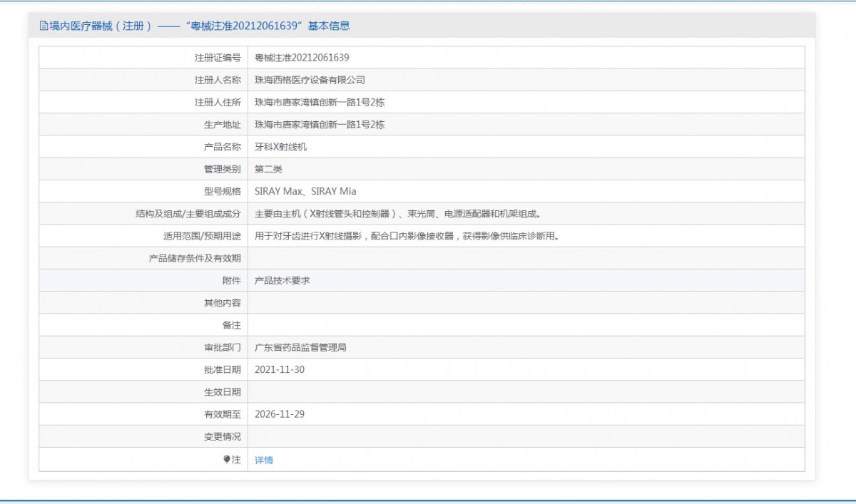Viewport: 856px width, 504px height.
Task: Click the 产品储存条件及有效期 row label
Action: pos(194,258)
